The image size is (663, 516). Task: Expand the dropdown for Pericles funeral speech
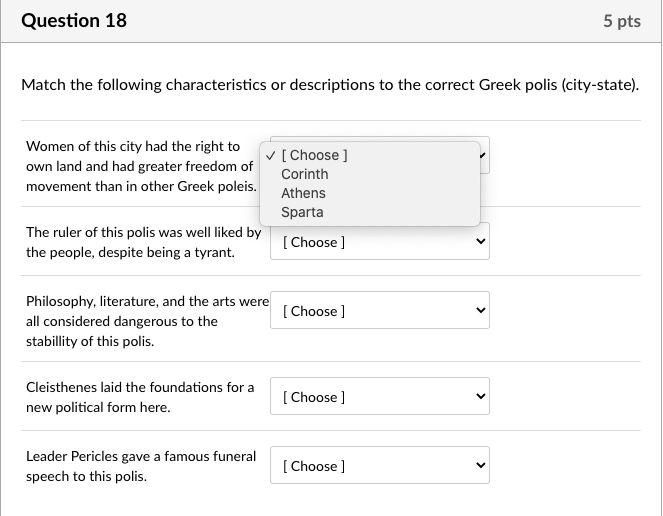click(x=379, y=466)
